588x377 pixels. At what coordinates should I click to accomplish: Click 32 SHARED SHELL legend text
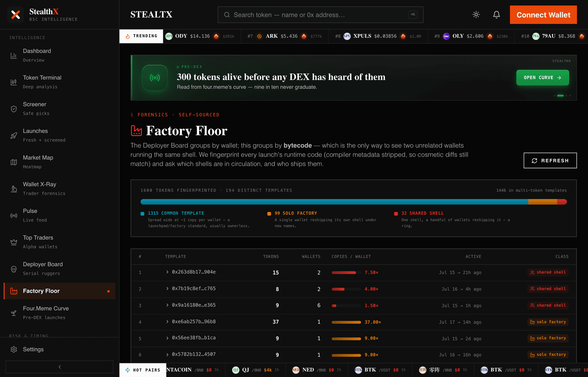423,213
